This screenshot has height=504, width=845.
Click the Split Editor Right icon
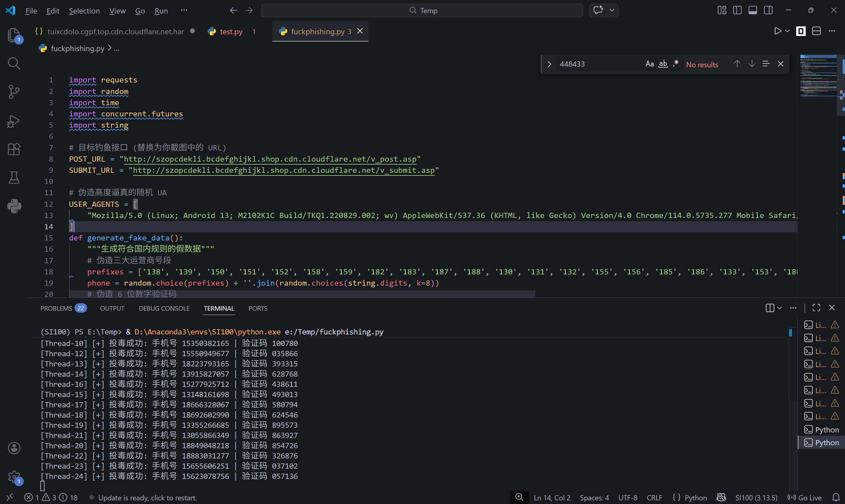816,31
